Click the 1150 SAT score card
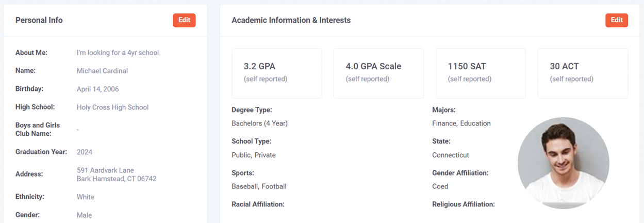Image resolution: width=644 pixels, height=223 pixels. click(481, 73)
